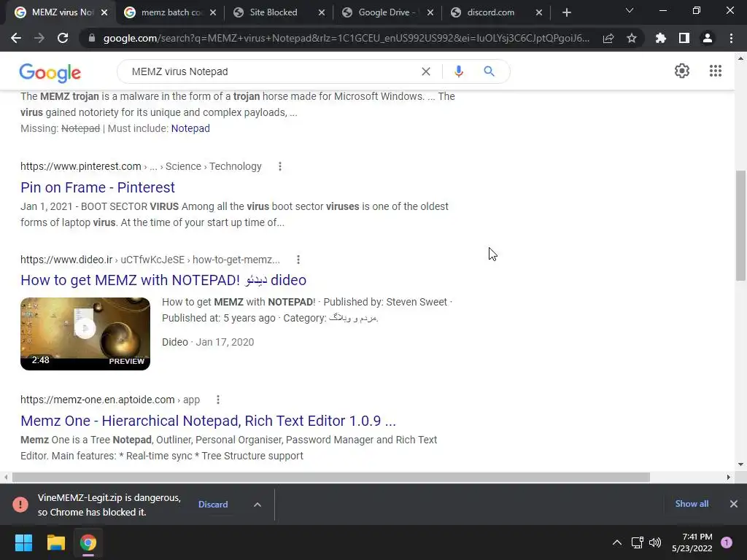
Task: Switch to the memz batch tab
Action: pos(171,12)
